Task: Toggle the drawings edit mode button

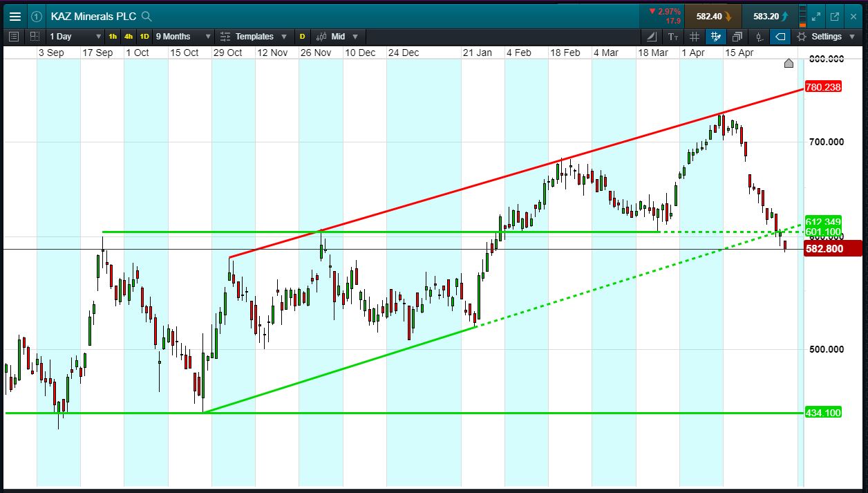Action: [x=716, y=37]
